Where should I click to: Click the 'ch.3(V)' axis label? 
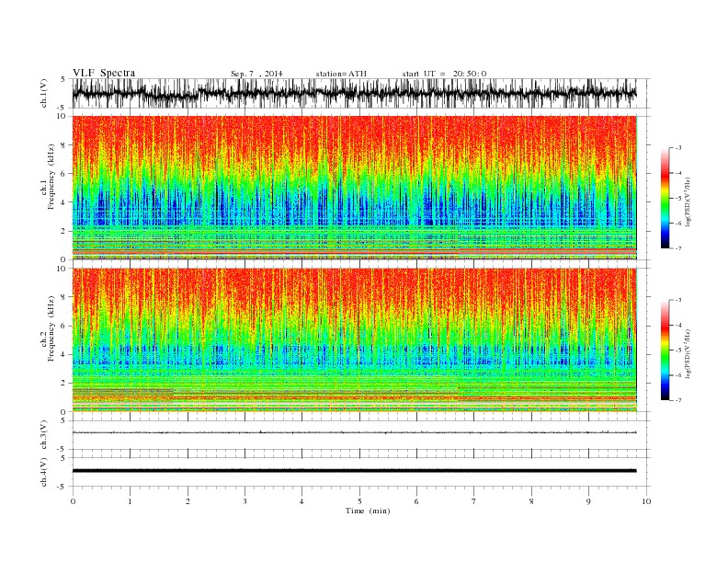(x=44, y=435)
